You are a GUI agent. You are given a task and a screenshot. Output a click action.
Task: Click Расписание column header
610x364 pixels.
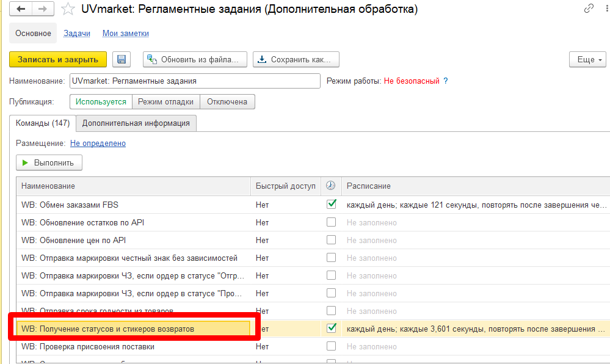(476, 186)
